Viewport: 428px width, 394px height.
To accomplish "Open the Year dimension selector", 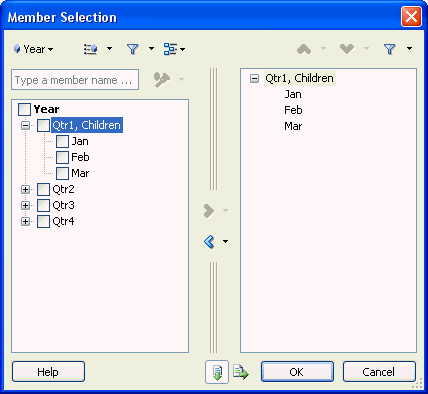I will pos(33,49).
